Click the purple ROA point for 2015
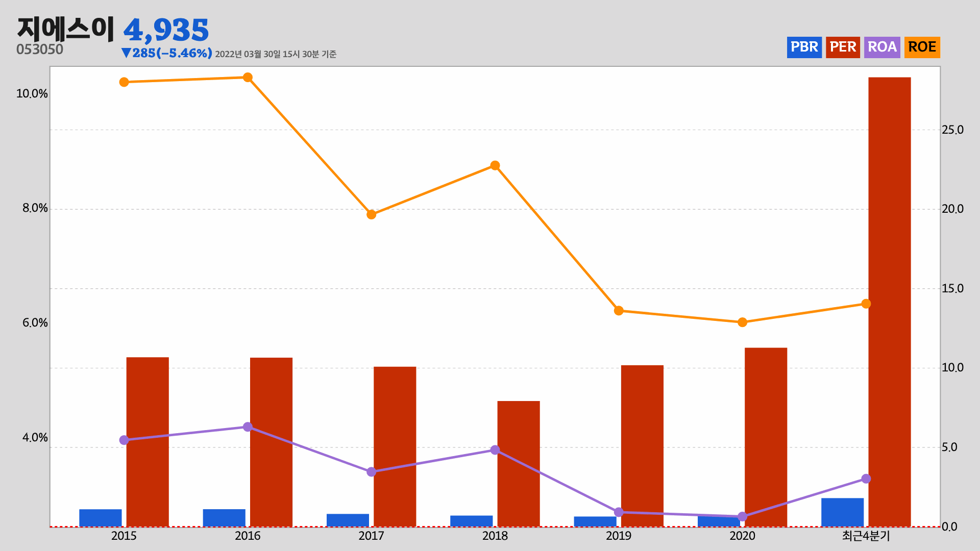Image resolution: width=980 pixels, height=551 pixels. coord(124,440)
